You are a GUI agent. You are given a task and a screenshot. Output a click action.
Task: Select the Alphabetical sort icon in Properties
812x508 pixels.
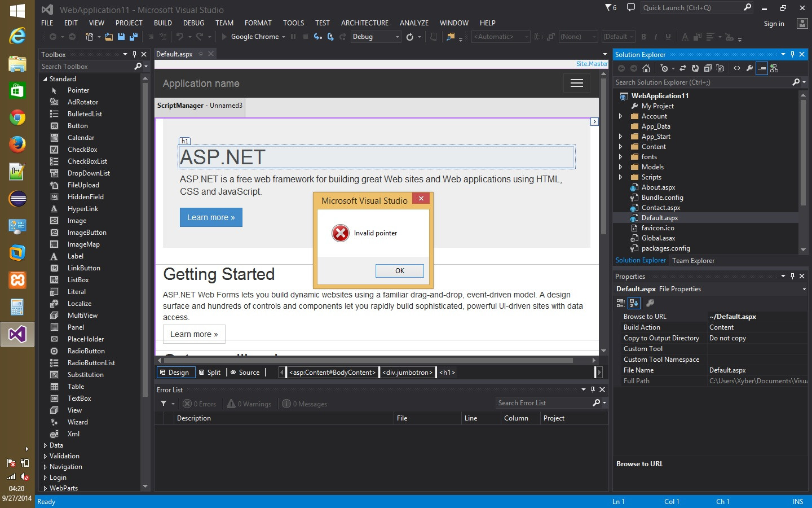click(634, 303)
